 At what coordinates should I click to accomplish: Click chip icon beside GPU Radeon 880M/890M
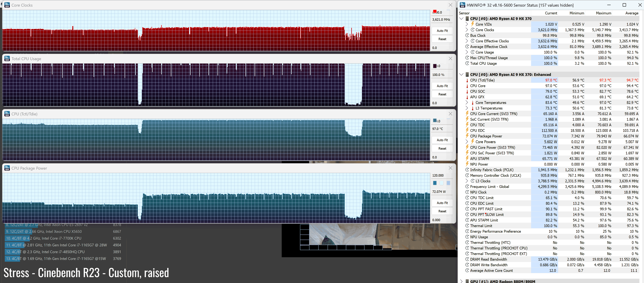tap(467, 281)
